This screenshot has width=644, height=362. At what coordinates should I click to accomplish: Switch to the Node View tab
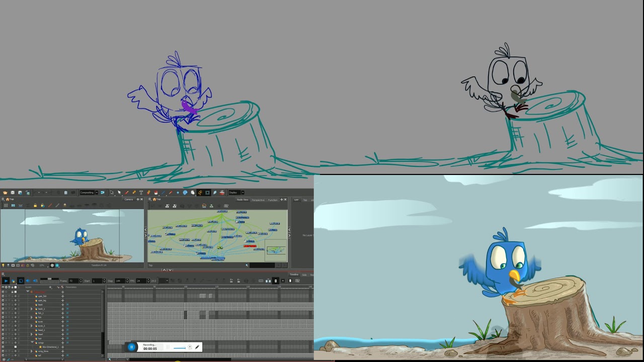pyautogui.click(x=243, y=200)
